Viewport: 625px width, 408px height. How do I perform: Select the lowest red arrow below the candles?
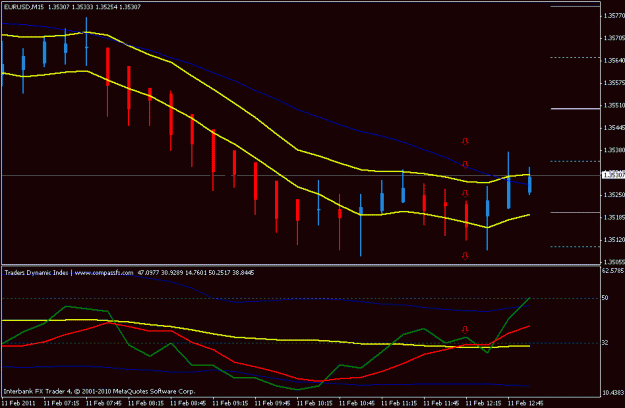click(465, 255)
